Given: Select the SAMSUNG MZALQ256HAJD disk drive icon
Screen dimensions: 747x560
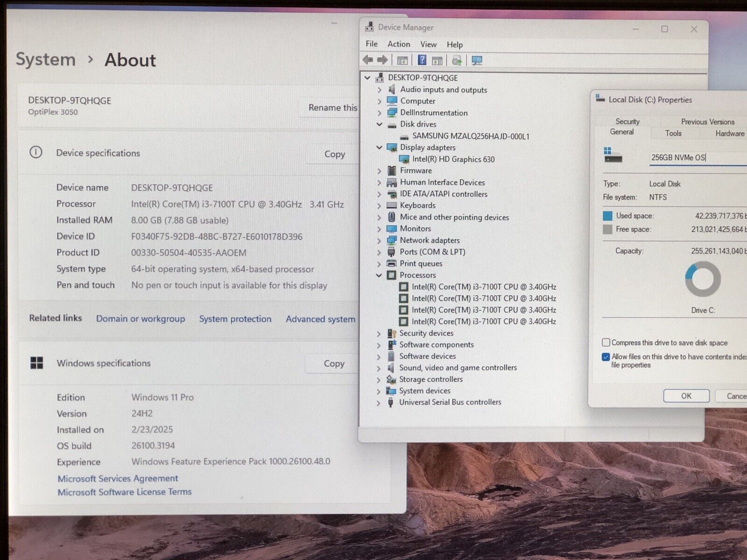Looking at the screenshot, I should click(x=404, y=137).
